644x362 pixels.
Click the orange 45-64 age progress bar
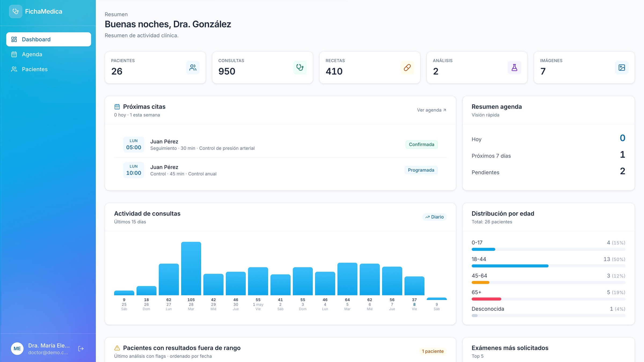click(x=548, y=283)
